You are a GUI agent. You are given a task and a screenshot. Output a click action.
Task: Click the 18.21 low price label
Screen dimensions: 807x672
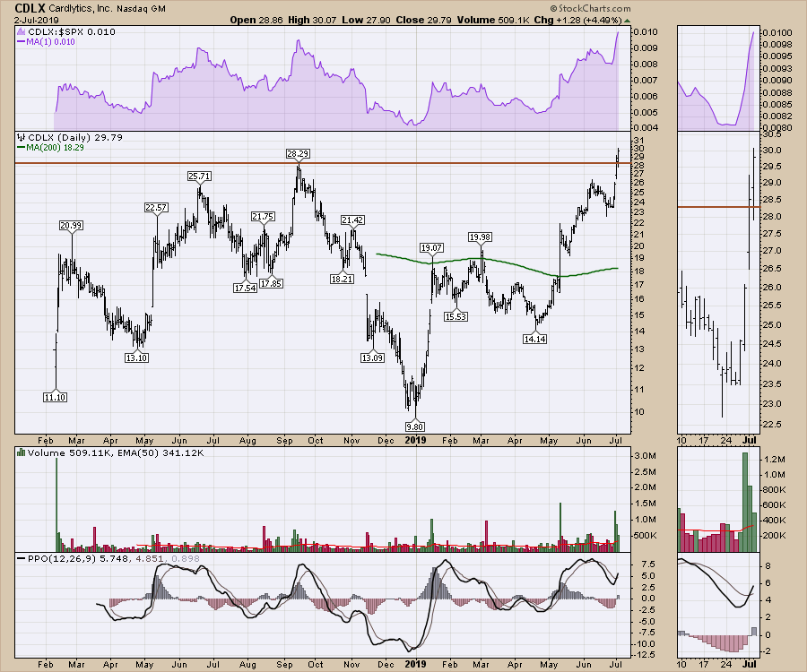[x=342, y=279]
